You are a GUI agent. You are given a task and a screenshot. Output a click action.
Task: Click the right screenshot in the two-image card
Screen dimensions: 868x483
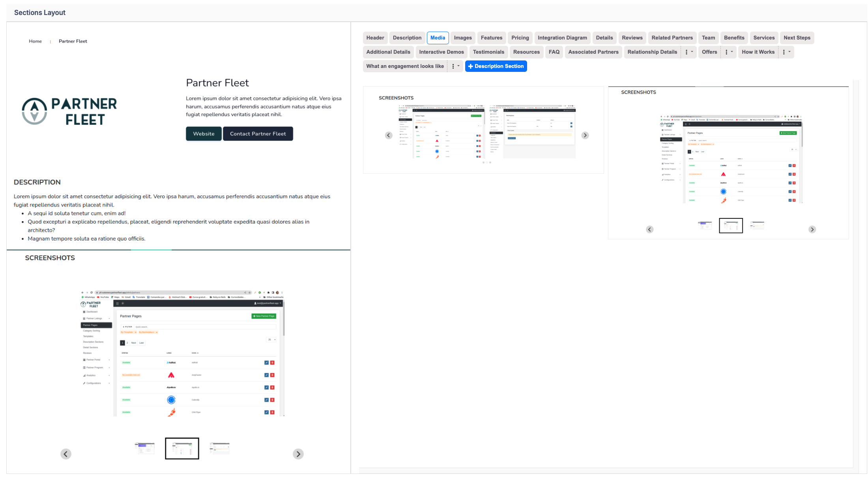(x=533, y=132)
